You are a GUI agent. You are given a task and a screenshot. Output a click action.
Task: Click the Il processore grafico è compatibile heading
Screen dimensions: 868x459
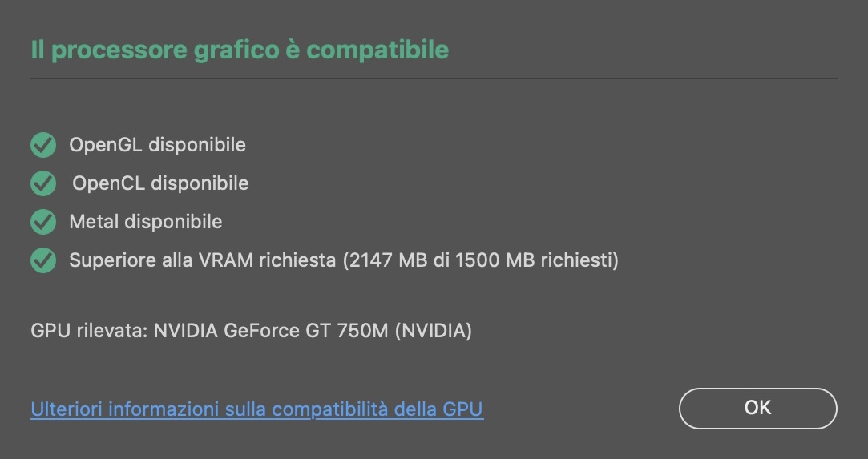(x=240, y=50)
